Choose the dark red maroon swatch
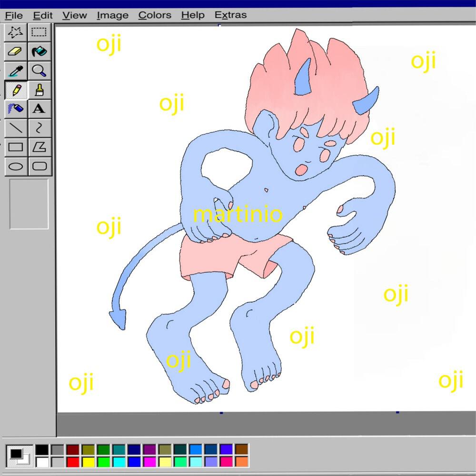This screenshot has height=476, width=476. tap(73, 450)
